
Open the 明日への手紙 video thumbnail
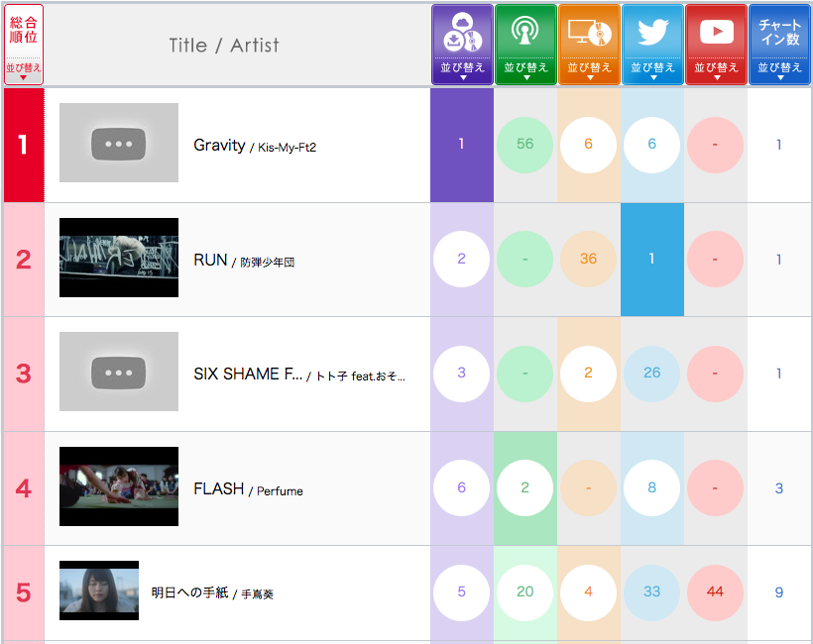pos(99,591)
